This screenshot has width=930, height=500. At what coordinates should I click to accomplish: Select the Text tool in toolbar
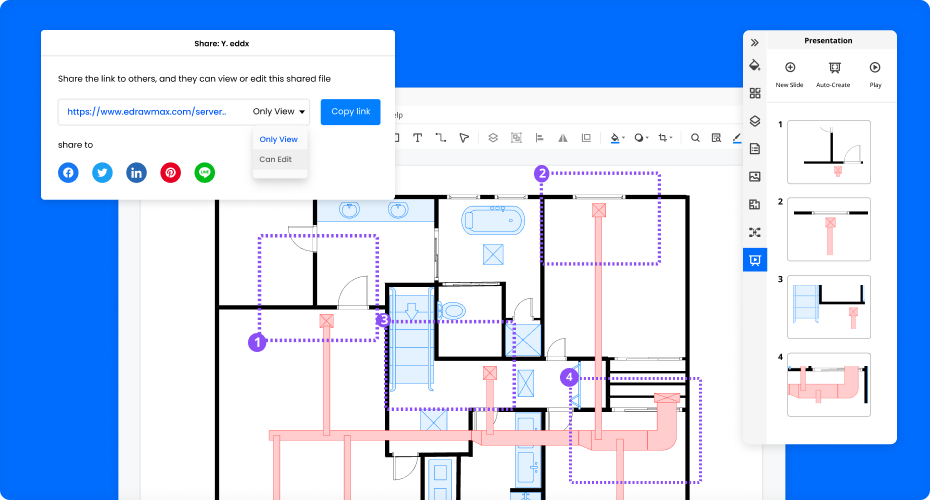pyautogui.click(x=418, y=138)
